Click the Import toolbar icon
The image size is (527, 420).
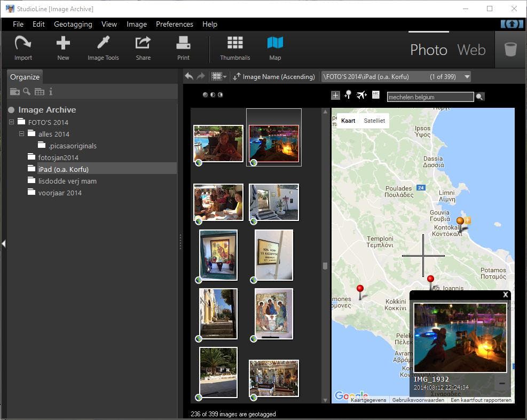point(23,48)
